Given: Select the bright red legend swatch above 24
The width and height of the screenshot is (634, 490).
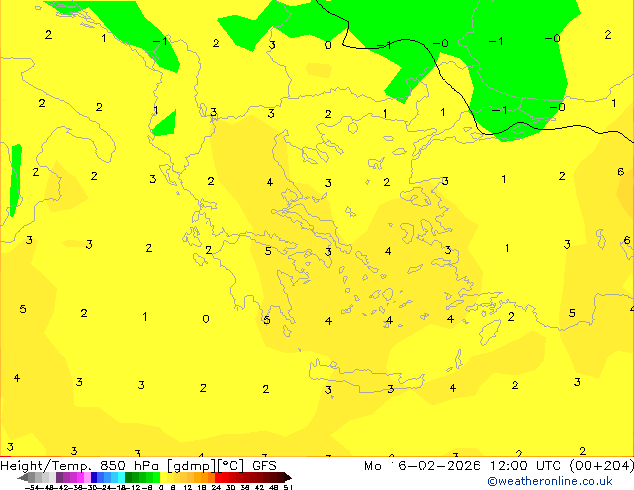Looking at the screenshot, I should pyautogui.click(x=219, y=477).
